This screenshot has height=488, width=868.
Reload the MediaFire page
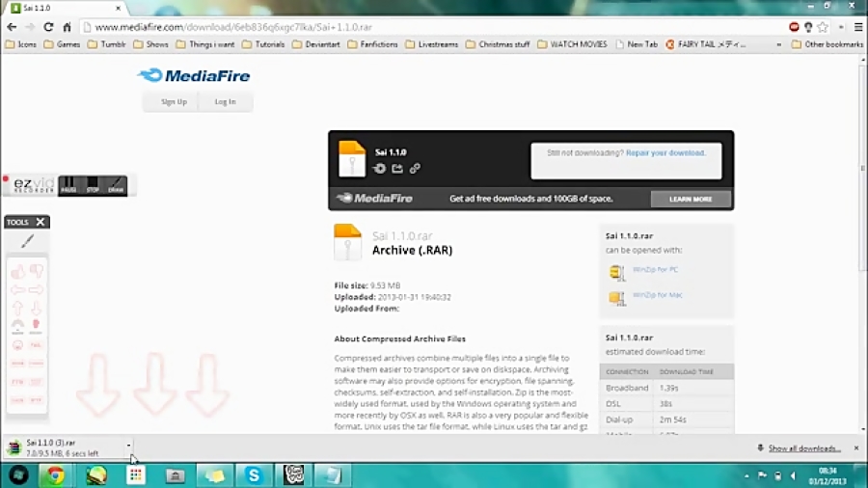click(x=49, y=27)
